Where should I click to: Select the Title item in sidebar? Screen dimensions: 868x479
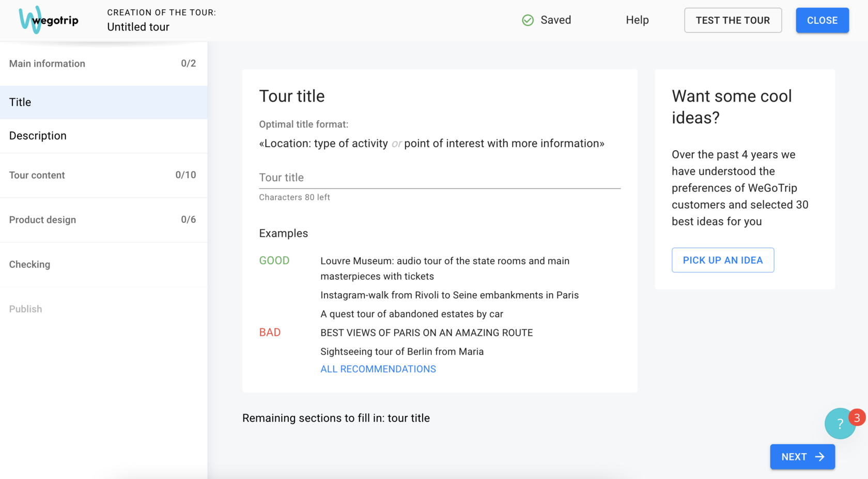click(103, 102)
